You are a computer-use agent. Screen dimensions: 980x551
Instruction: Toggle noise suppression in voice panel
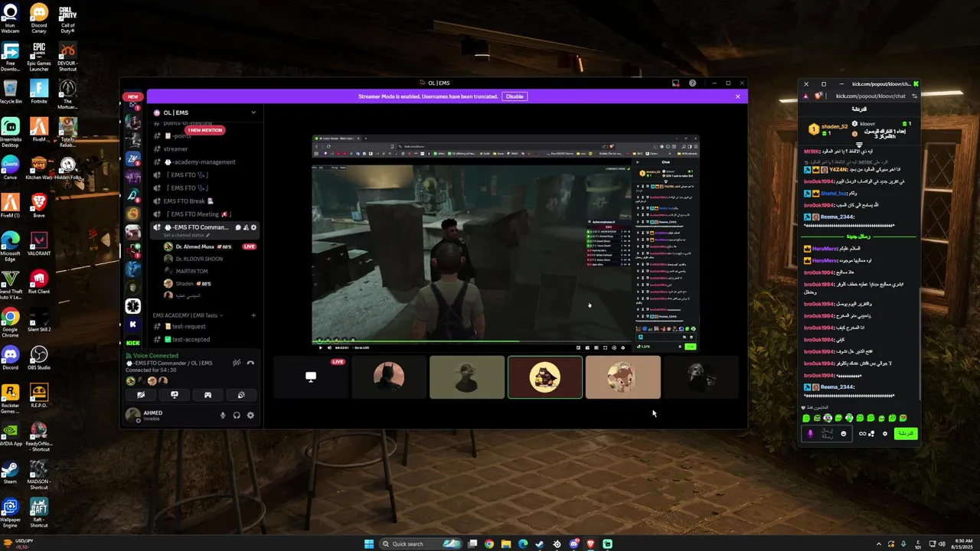click(x=237, y=363)
